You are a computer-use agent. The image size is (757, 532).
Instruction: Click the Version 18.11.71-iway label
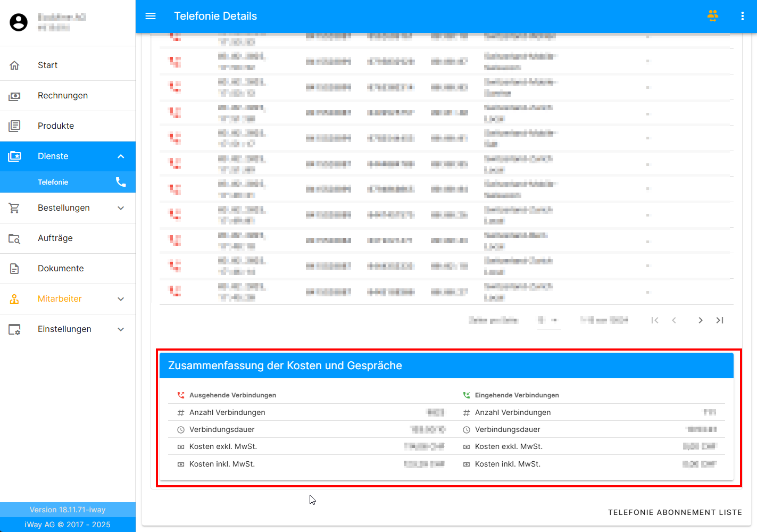(x=68, y=510)
